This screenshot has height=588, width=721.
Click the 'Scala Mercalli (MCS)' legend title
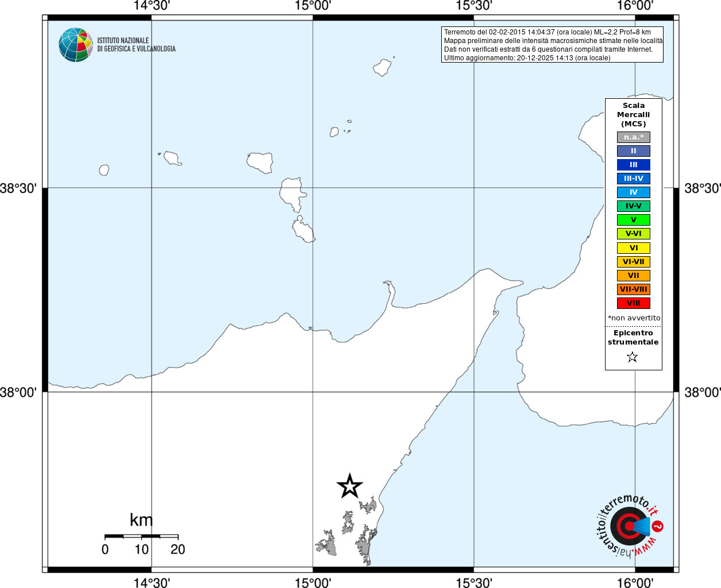click(x=634, y=115)
